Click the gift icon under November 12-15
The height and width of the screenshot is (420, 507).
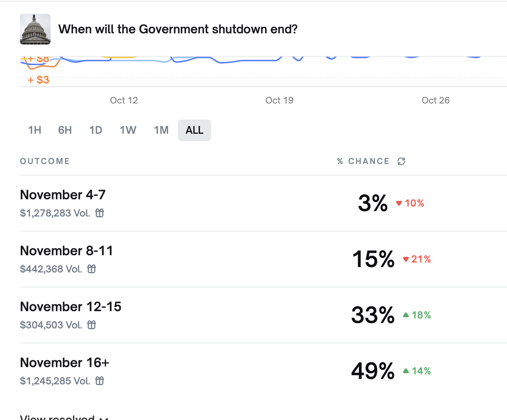click(92, 325)
